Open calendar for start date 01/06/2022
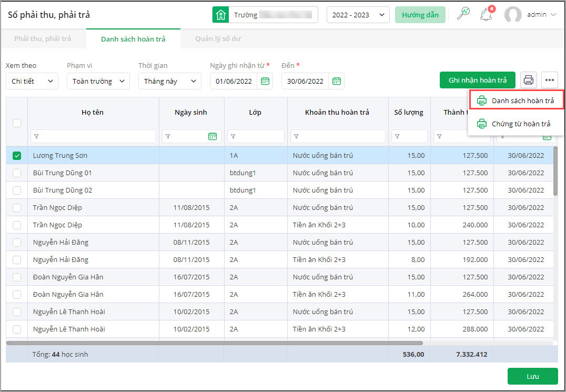The width and height of the screenshot is (566, 392). 265,81
